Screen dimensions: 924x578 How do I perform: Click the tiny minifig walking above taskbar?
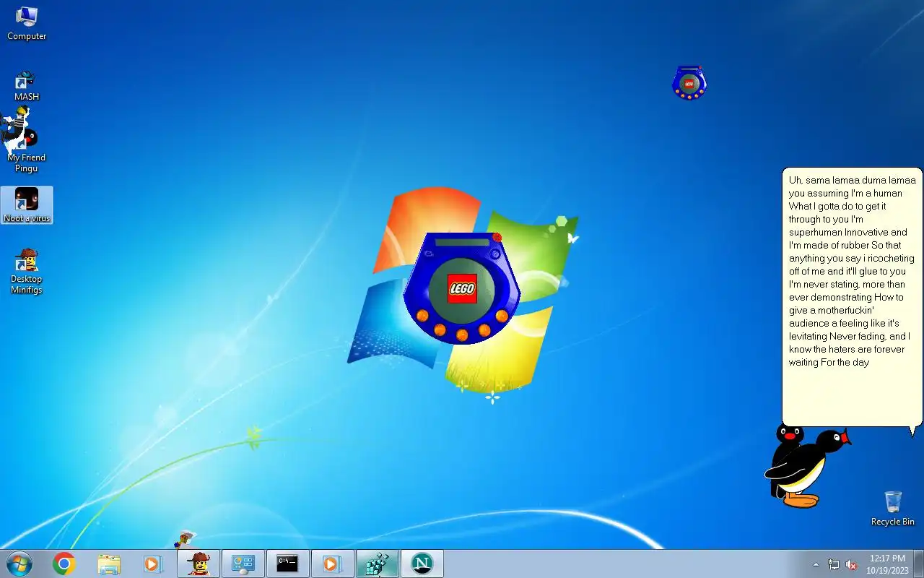click(185, 540)
